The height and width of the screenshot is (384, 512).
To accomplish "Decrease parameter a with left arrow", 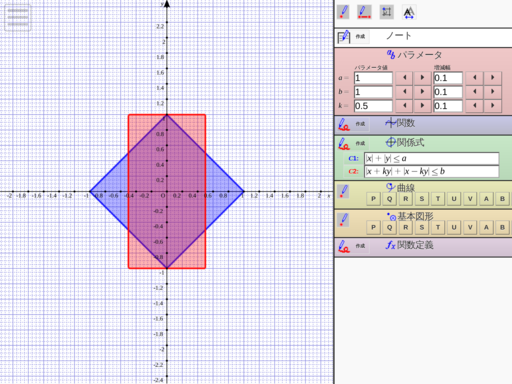I will point(404,78).
